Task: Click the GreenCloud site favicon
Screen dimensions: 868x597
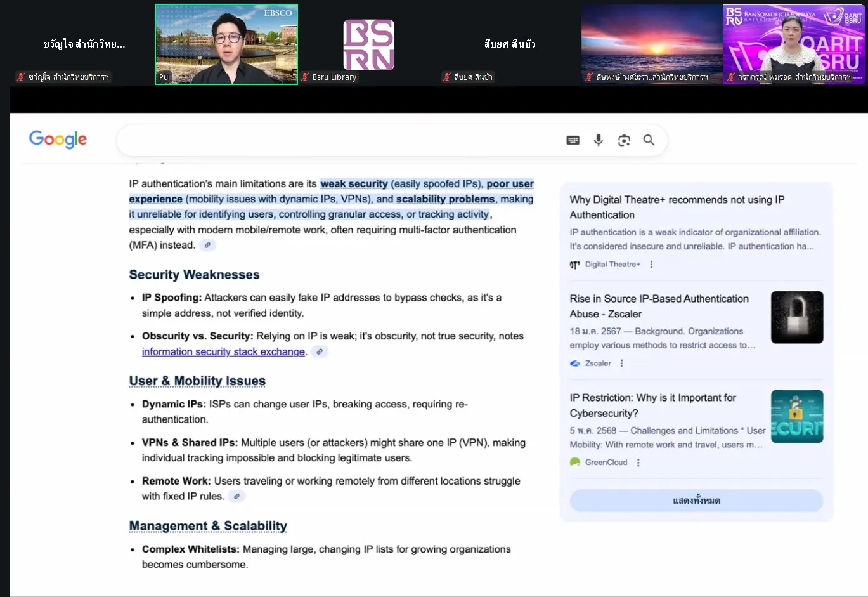Action: coord(575,462)
